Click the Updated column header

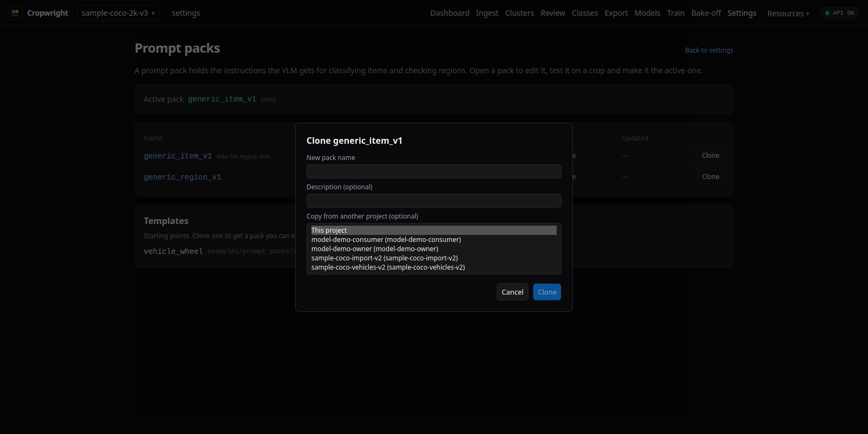(635, 138)
